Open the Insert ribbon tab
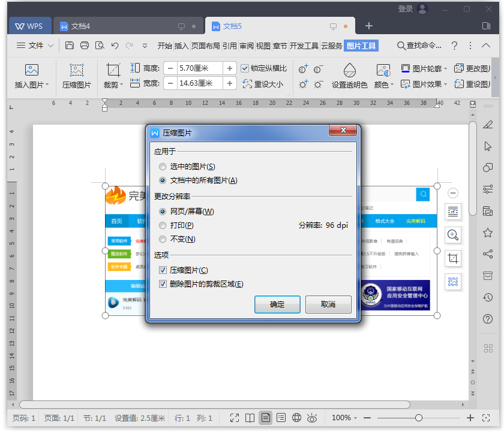The image size is (504, 434). coord(182,46)
